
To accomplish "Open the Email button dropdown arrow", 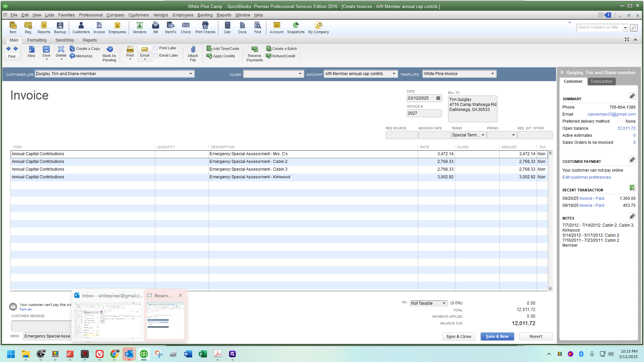I will (x=145, y=59).
